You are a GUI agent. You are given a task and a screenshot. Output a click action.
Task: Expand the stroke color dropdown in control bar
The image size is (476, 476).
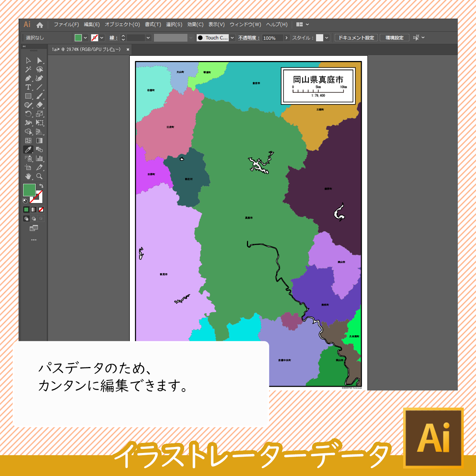click(x=102, y=38)
